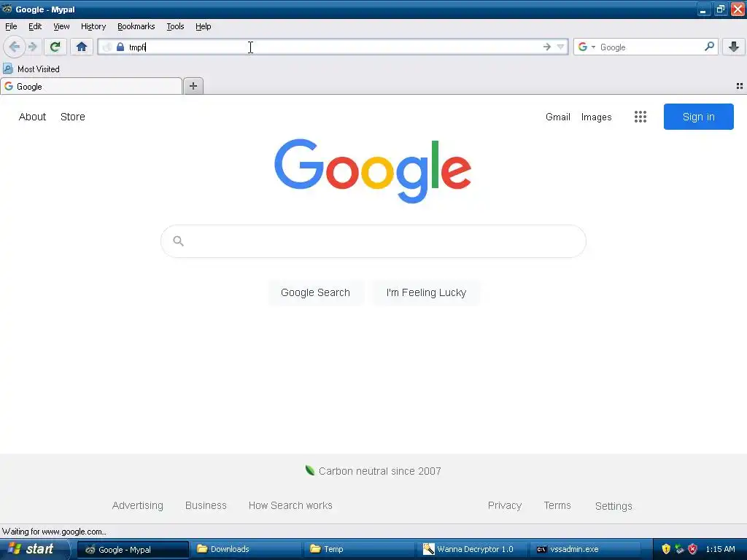Open the Tools menu
Image resolution: width=747 pixels, height=560 pixels.
175,26
